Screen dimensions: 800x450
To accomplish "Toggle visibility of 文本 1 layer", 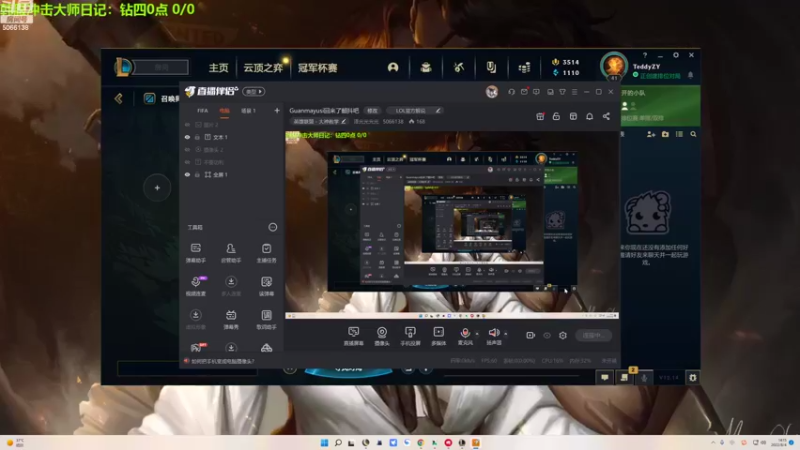I will pyautogui.click(x=187, y=137).
